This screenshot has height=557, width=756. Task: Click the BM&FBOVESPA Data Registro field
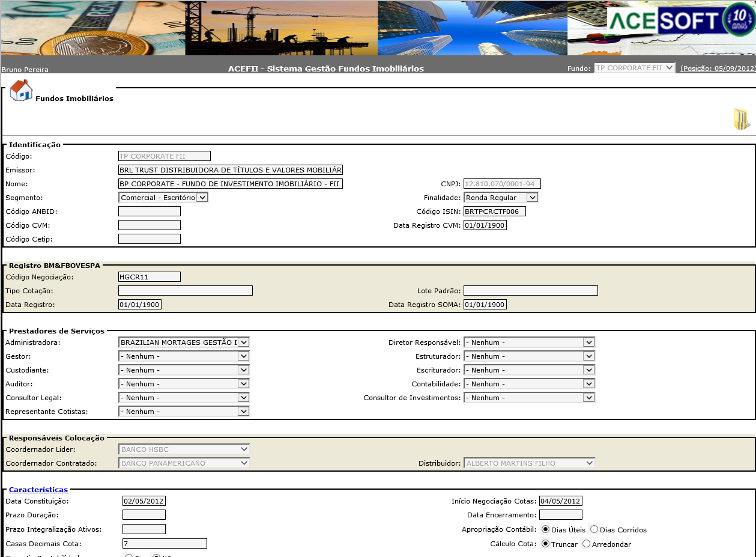pyautogui.click(x=140, y=305)
